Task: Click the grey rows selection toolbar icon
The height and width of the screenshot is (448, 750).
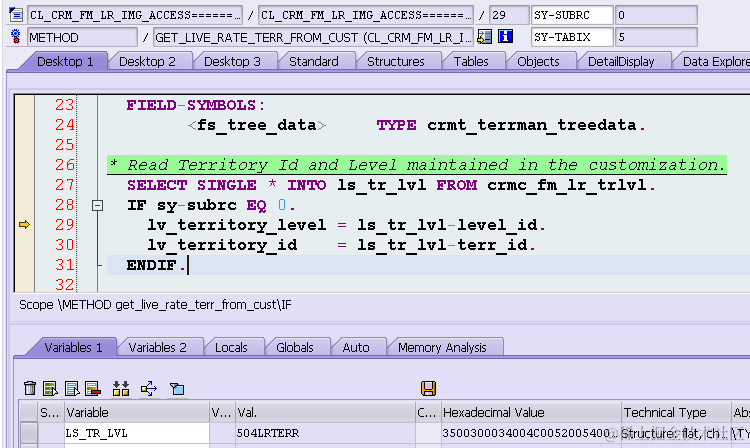Action: click(72, 388)
